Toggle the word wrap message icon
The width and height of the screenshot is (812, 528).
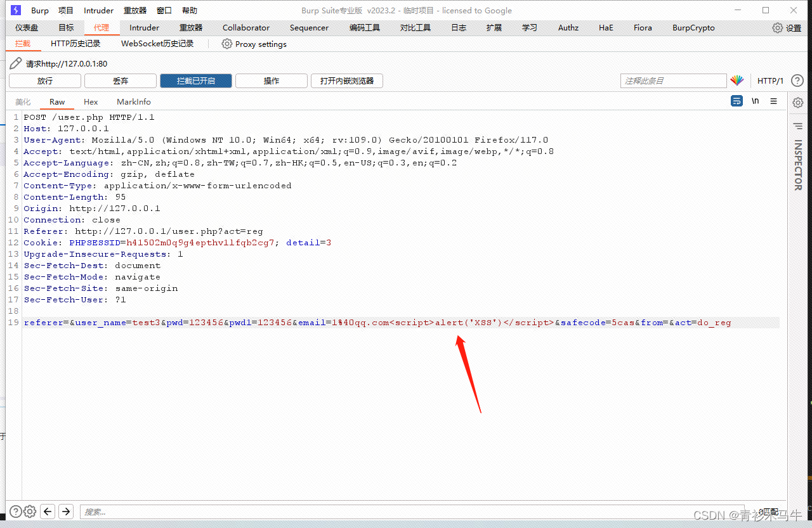737,101
